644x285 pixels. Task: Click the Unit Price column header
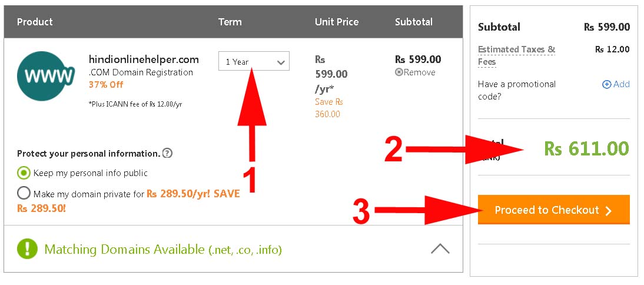pos(336,22)
